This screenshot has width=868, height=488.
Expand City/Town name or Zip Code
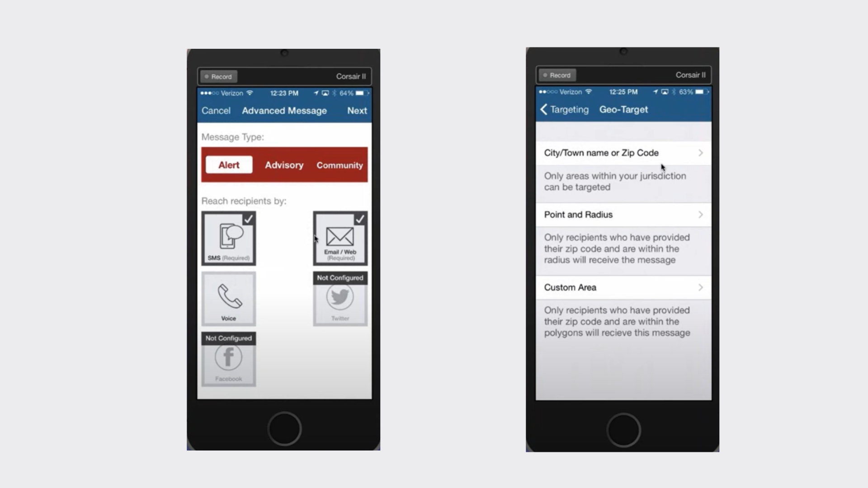point(623,153)
